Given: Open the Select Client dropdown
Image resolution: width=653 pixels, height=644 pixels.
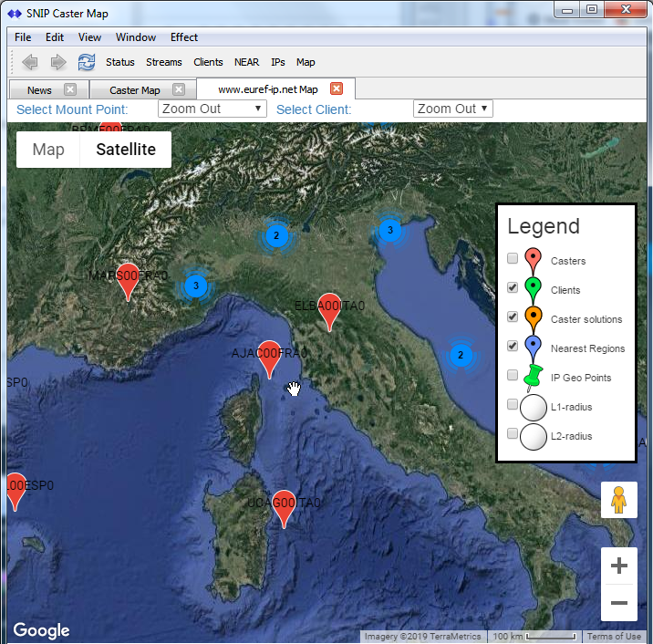Looking at the screenshot, I should [453, 109].
